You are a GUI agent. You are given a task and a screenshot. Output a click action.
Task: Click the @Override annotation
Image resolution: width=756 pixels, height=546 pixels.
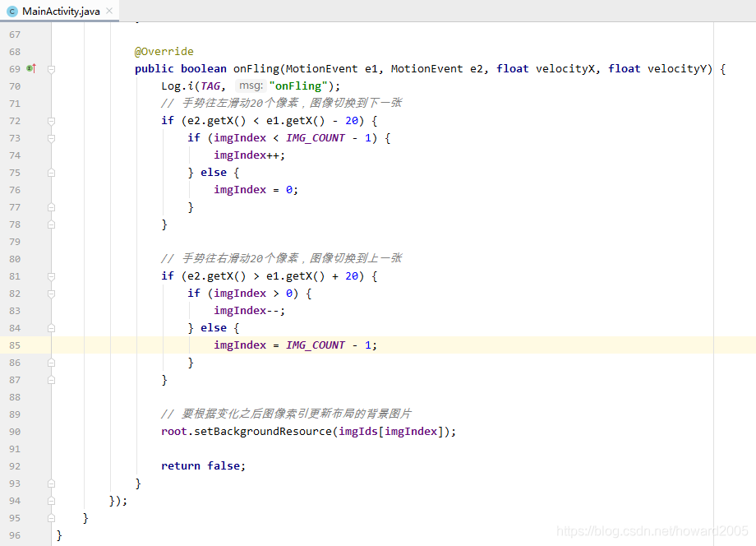(164, 52)
